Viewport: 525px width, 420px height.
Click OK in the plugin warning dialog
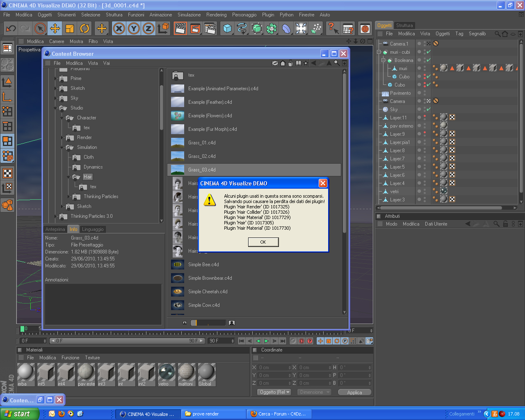[263, 242]
